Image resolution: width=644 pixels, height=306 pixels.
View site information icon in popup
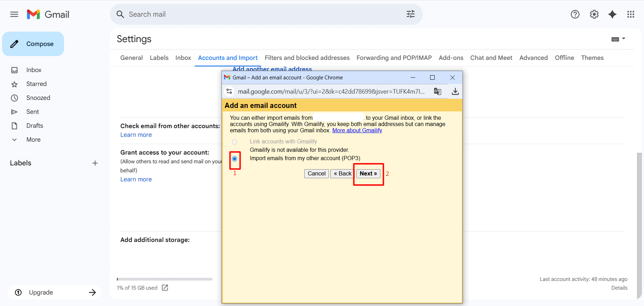pos(229,91)
